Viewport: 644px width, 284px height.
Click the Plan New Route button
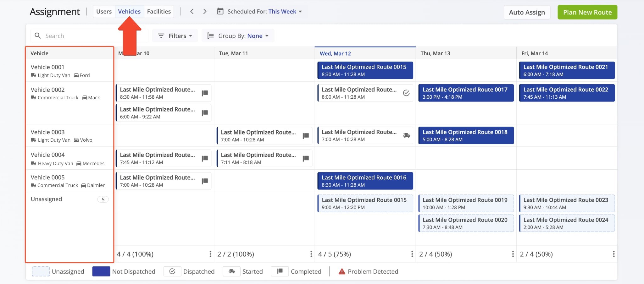coord(587,12)
